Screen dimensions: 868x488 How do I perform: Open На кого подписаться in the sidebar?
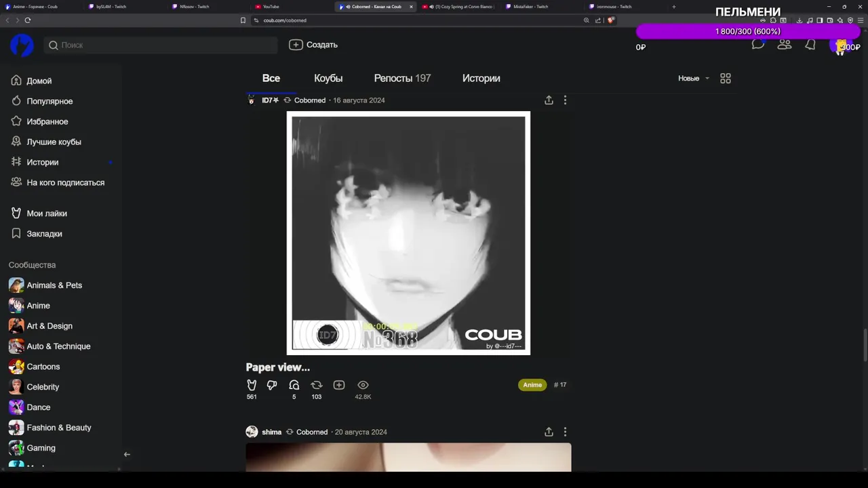(x=58, y=182)
